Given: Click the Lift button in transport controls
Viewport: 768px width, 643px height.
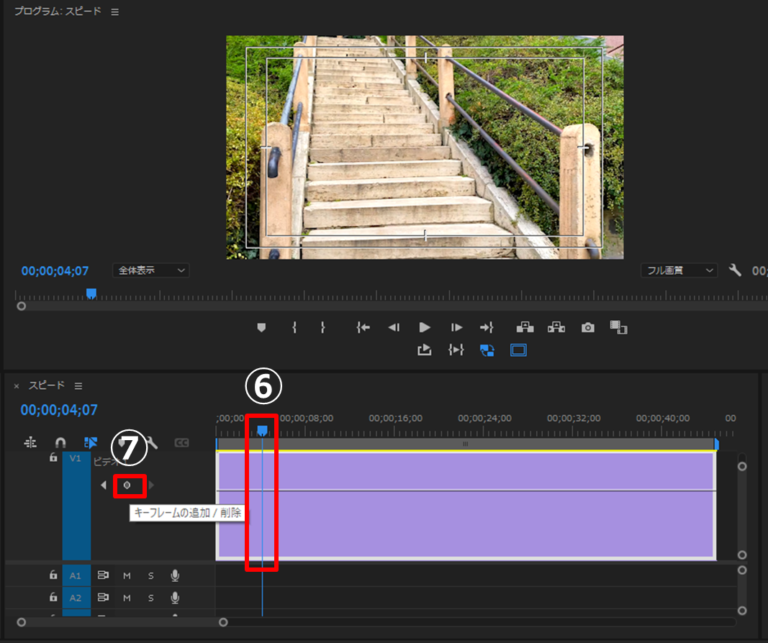Looking at the screenshot, I should (524, 327).
